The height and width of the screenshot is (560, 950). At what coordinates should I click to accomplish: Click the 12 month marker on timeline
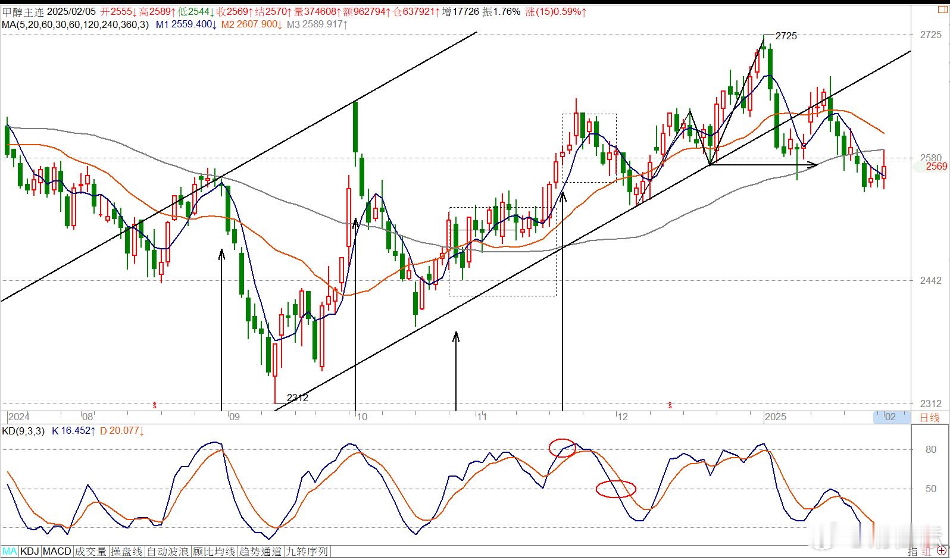[x=623, y=417]
